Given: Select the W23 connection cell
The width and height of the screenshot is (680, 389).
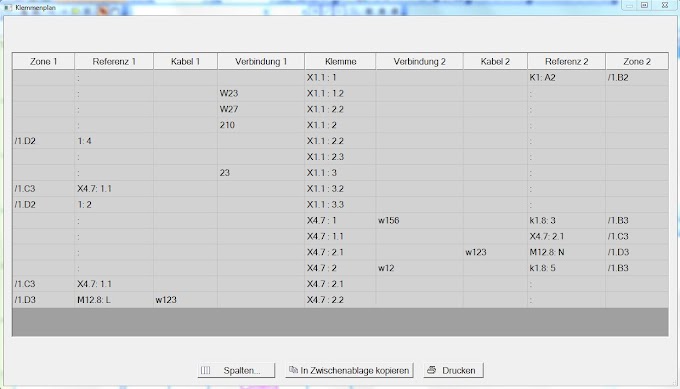Looking at the screenshot, I should (261, 93).
